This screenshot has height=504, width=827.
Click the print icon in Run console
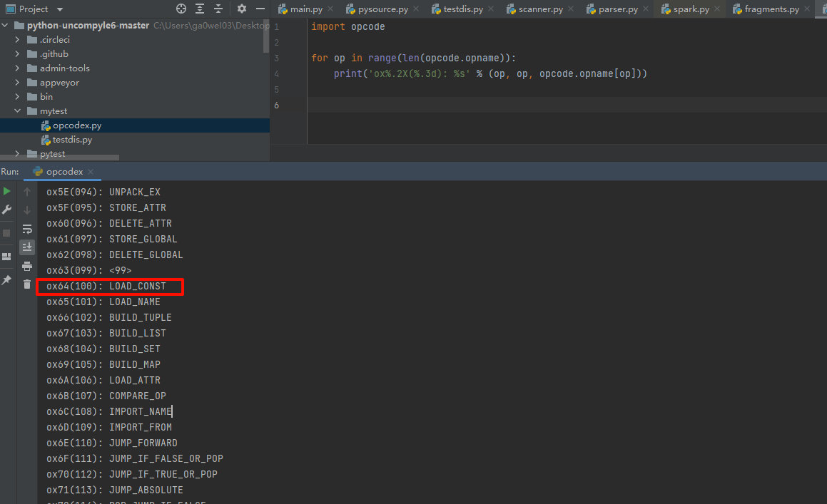pyautogui.click(x=27, y=266)
